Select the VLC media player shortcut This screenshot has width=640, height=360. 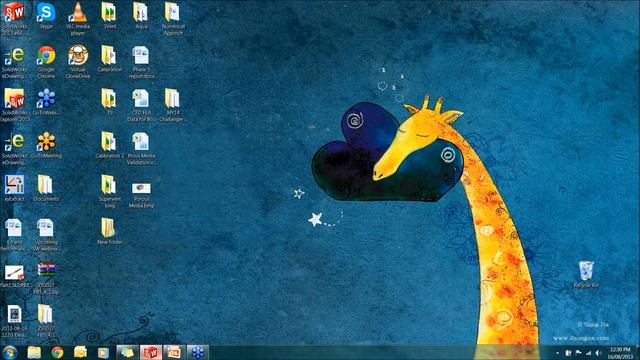(x=78, y=18)
